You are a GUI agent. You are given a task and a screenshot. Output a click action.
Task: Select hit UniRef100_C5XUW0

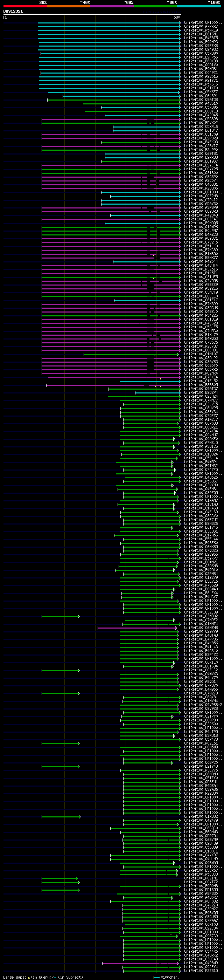click(x=201, y=54)
